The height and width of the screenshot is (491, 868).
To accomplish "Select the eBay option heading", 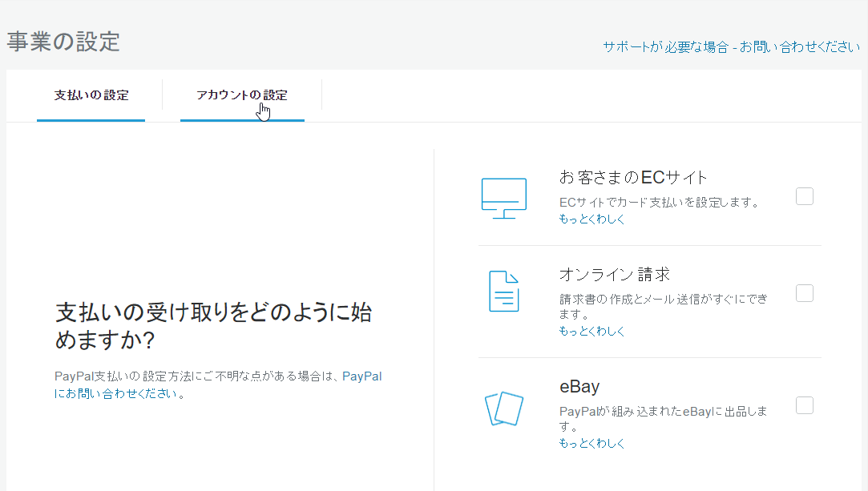I will pyautogui.click(x=579, y=386).
